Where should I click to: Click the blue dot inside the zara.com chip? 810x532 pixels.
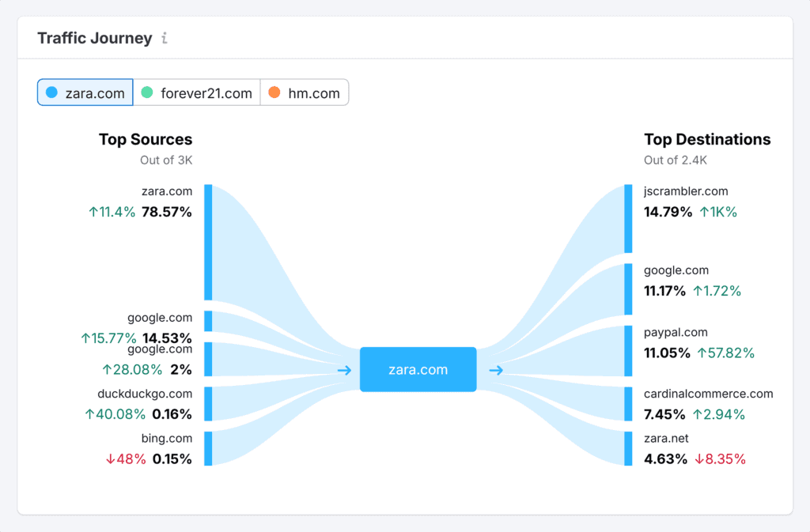pos(50,92)
